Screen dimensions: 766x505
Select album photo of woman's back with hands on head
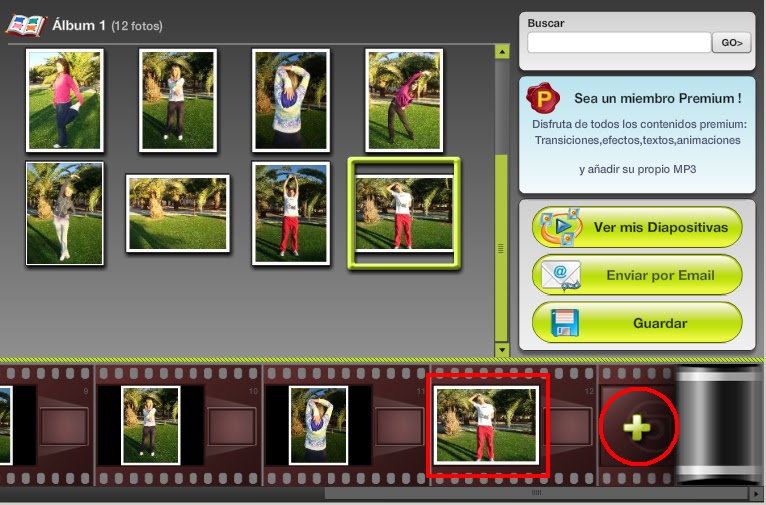[x=291, y=100]
